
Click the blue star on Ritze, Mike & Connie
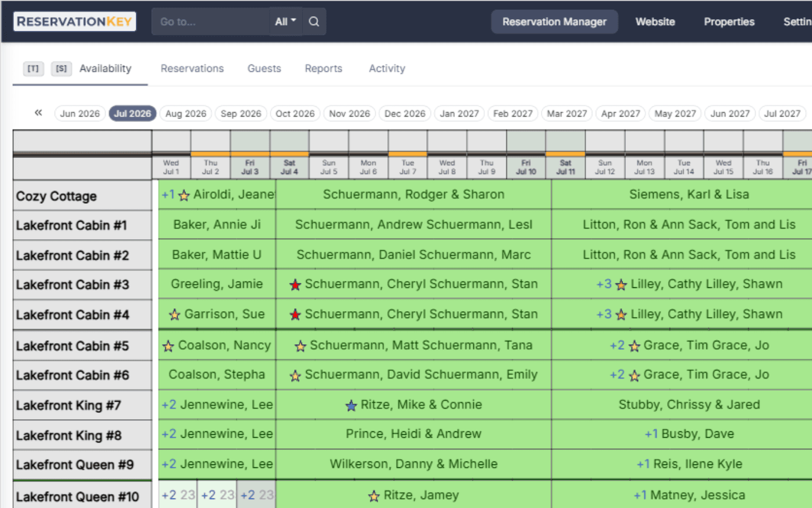point(351,405)
